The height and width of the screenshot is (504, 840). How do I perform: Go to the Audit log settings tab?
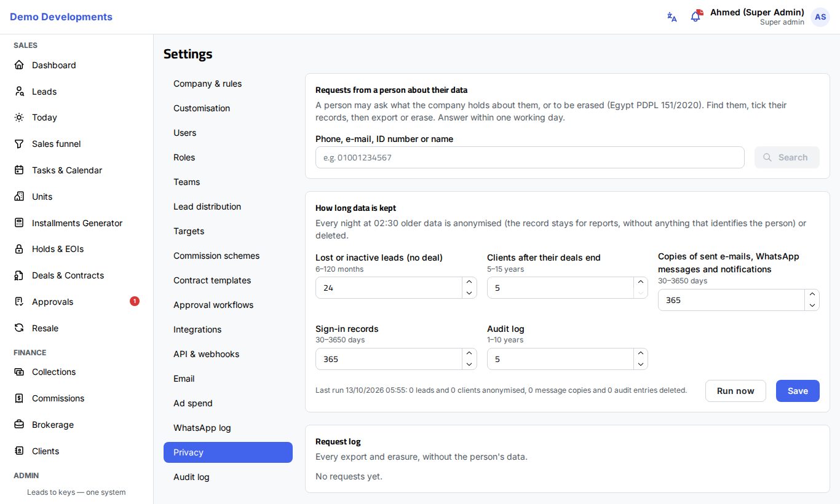(x=228, y=477)
